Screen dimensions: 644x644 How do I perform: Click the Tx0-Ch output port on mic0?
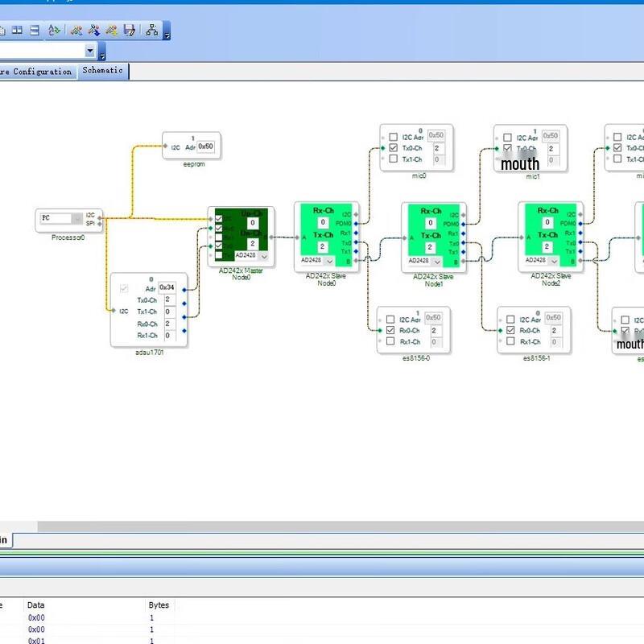click(x=383, y=148)
